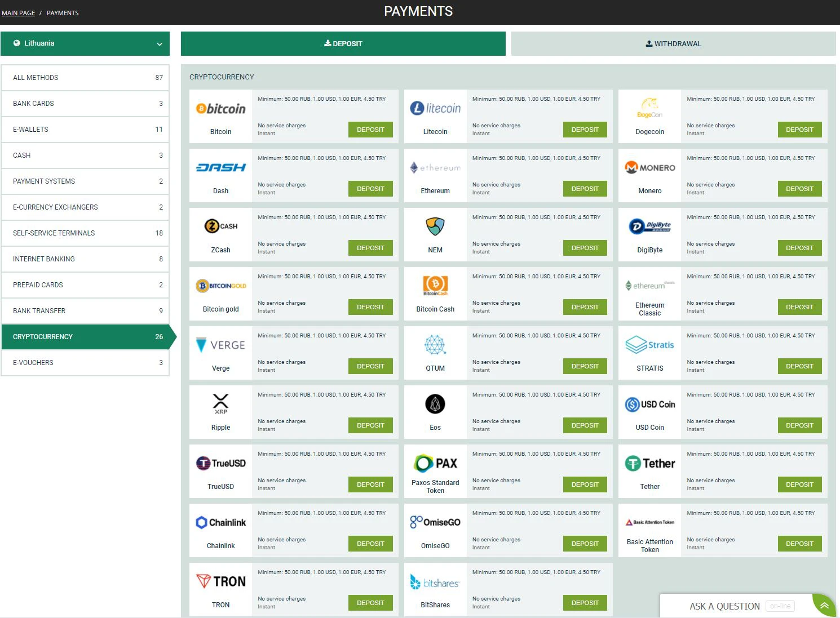This screenshot has width=840, height=618.
Task: Click the Bitcoin Cash logo
Action: pyautogui.click(x=435, y=286)
